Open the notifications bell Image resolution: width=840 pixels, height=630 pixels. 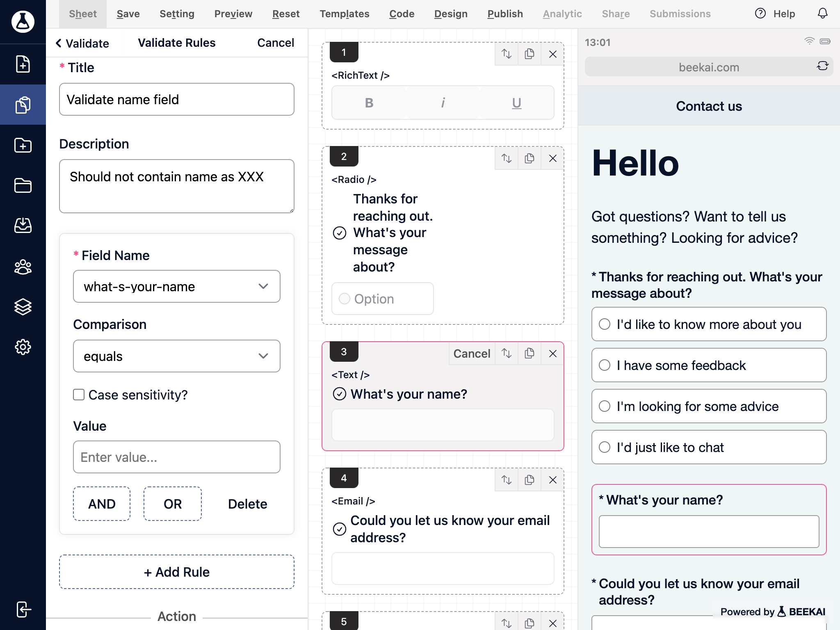click(822, 14)
